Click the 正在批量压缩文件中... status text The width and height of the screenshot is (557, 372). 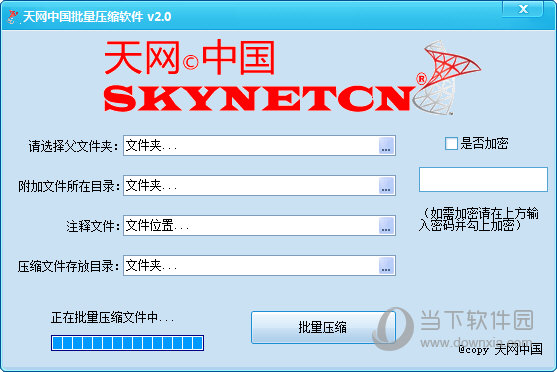point(112,317)
